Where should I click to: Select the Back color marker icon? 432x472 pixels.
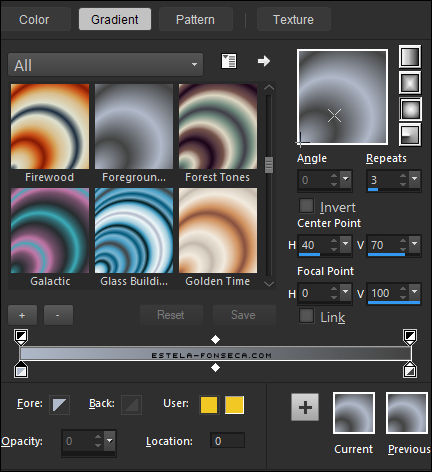[x=131, y=405]
